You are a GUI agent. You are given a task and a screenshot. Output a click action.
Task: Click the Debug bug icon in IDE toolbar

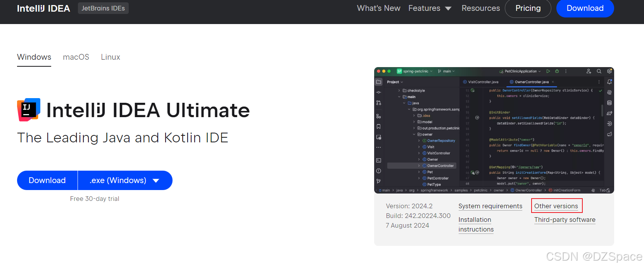(557, 71)
